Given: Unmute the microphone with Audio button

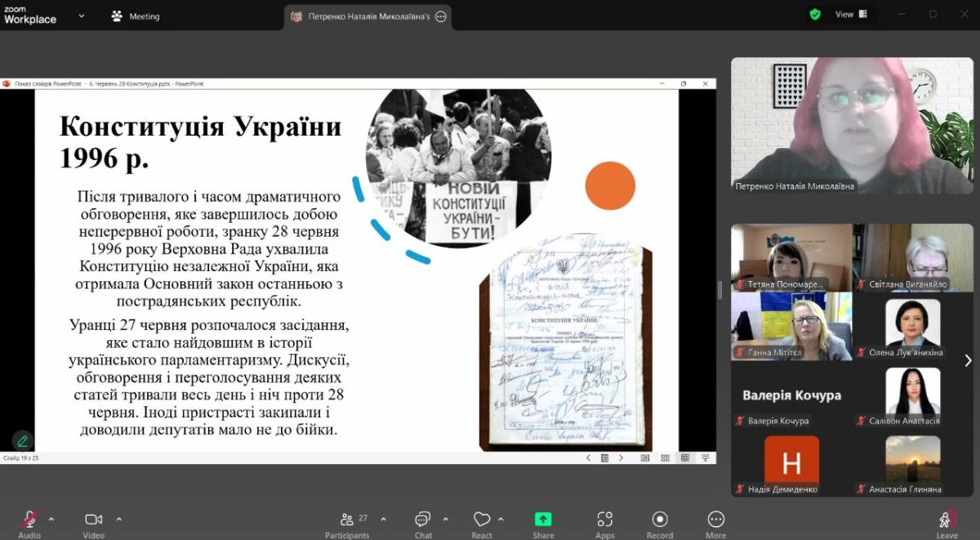Looking at the screenshot, I should click(29, 520).
